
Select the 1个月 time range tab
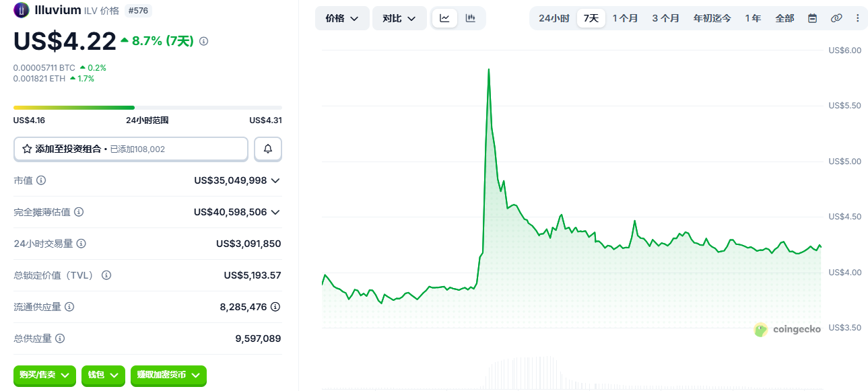pyautogui.click(x=625, y=18)
